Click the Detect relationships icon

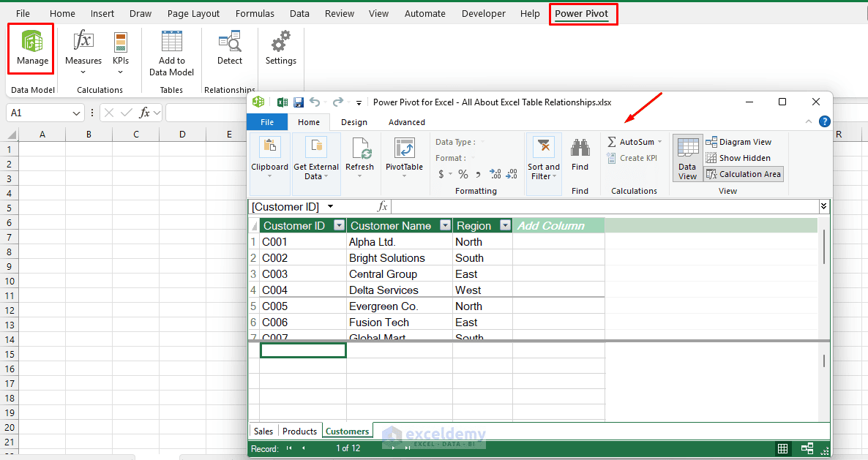coord(230,42)
